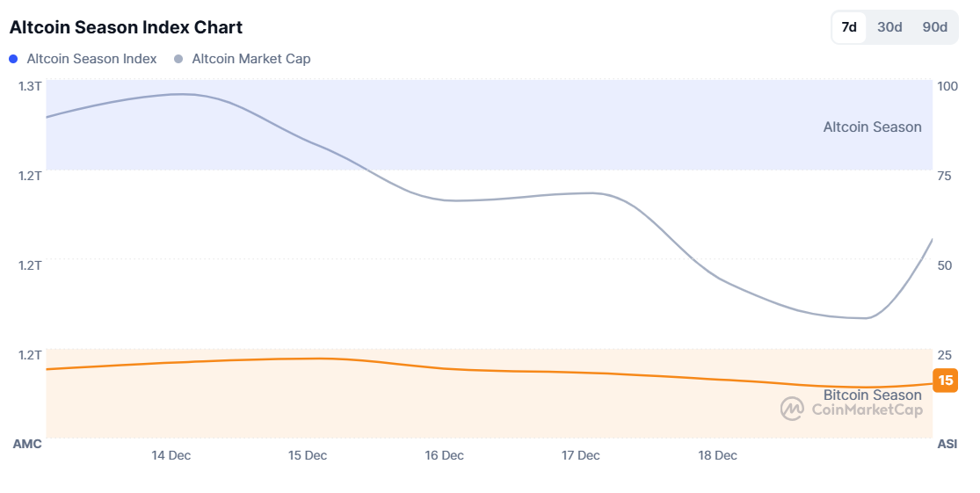Click the 16 Dec date marker
The image size is (980, 493).
click(444, 455)
